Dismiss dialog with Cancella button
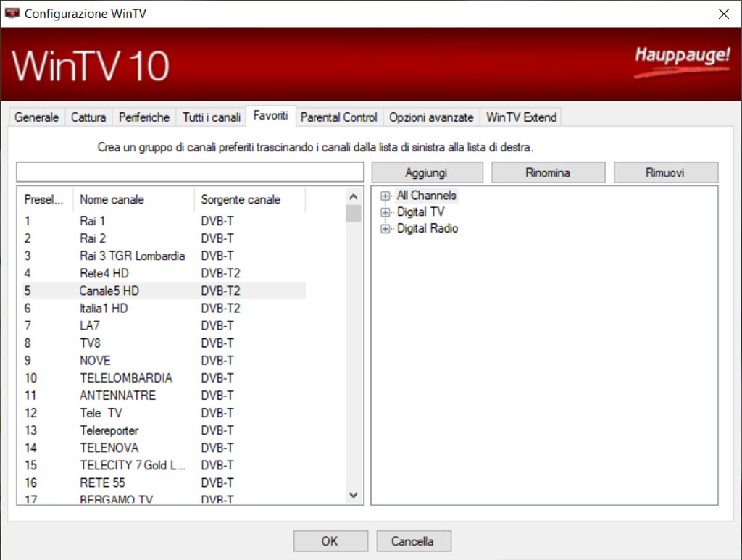 tap(413, 541)
